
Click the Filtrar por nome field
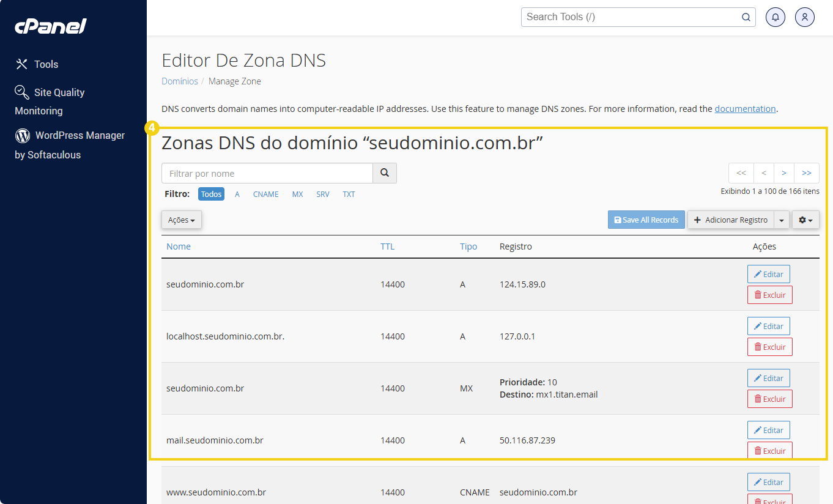point(267,173)
